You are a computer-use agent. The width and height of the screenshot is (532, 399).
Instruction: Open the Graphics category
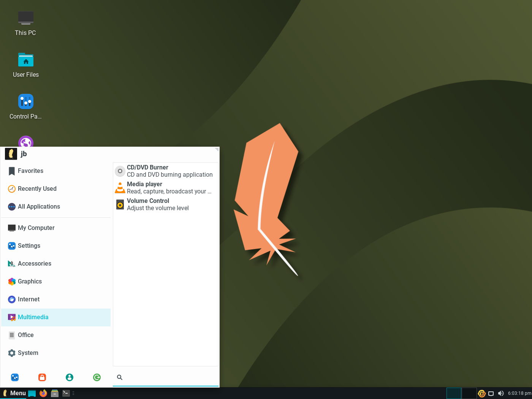(56, 282)
